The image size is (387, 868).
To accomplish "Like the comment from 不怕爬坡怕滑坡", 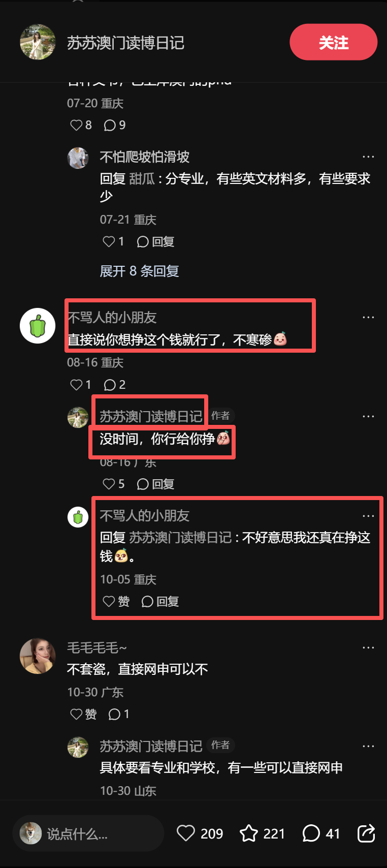I will point(113,241).
